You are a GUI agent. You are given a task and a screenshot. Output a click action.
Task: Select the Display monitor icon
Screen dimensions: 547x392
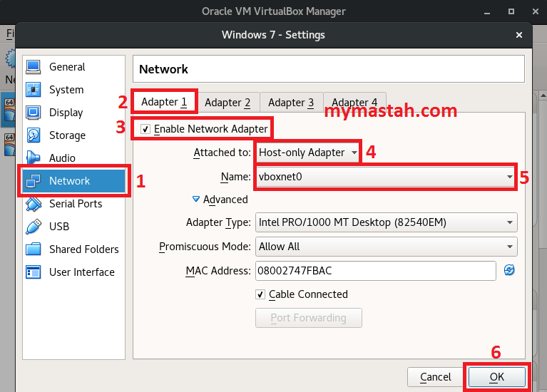pyautogui.click(x=33, y=113)
